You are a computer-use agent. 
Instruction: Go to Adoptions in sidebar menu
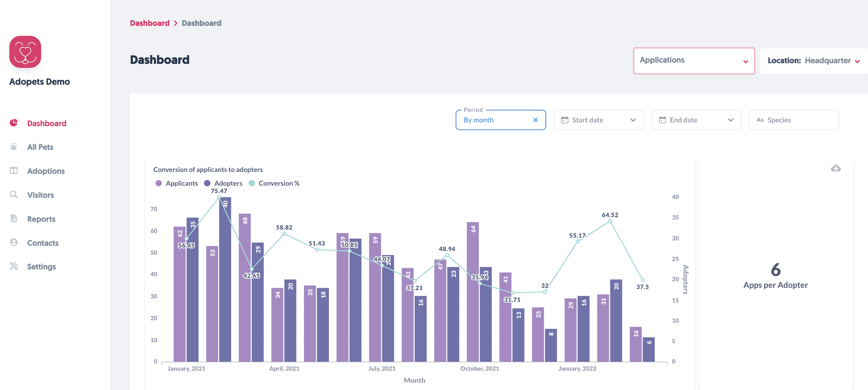coord(46,171)
